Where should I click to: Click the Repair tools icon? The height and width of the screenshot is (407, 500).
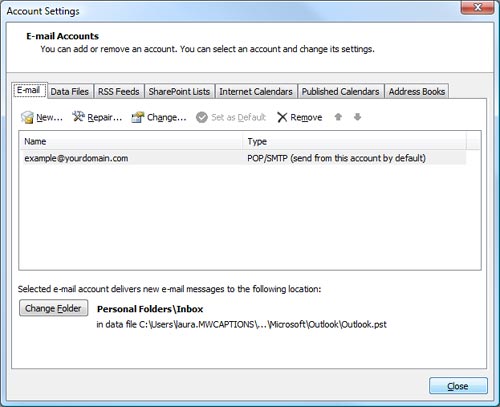click(x=78, y=116)
